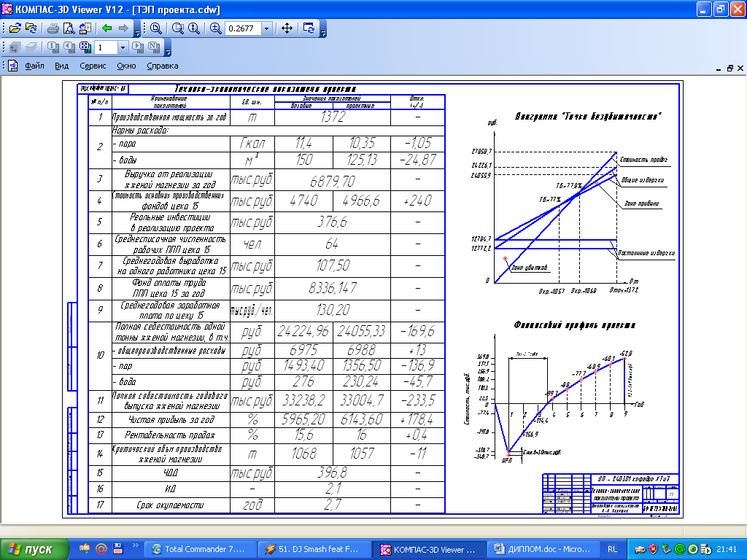
Task: Click КОМПАС-3D Viewer taskbar button
Action: click(428, 549)
